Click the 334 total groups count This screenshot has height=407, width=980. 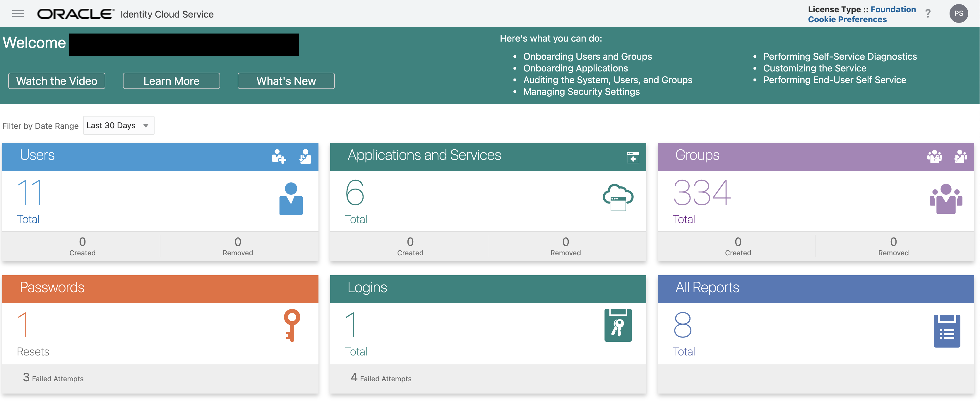[702, 193]
